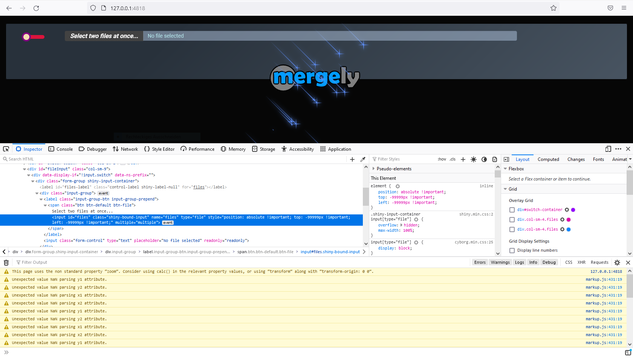Toggle the Warnings filter
This screenshot has width=633, height=364.
point(500,262)
